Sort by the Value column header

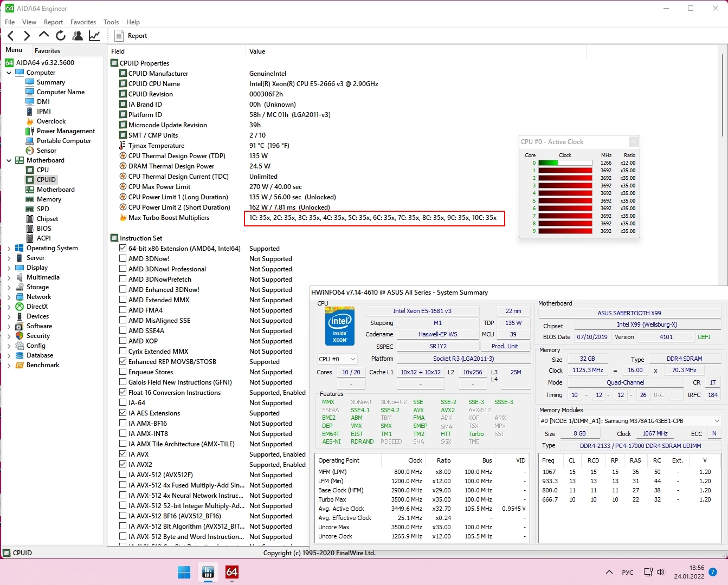point(416,51)
